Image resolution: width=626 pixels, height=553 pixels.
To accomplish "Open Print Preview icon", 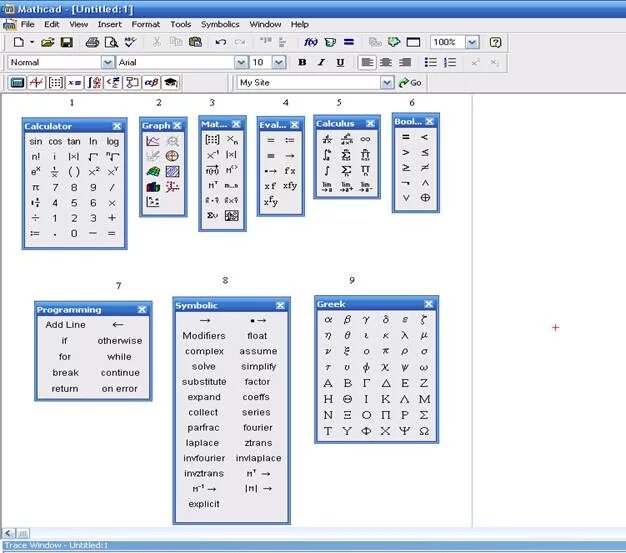I will tap(111, 42).
